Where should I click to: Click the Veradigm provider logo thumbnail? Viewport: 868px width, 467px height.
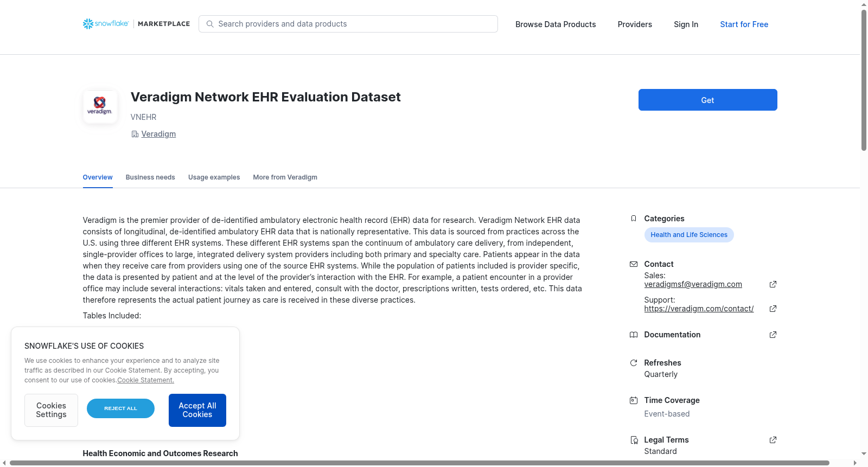click(100, 107)
